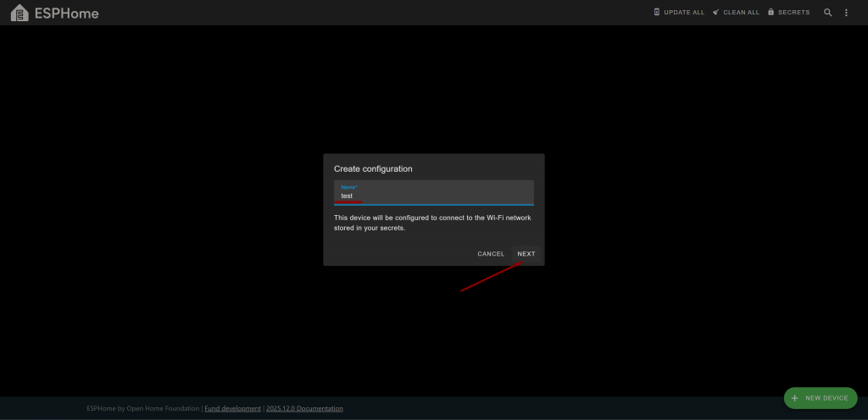Click the ESPHome house logo icon
The height and width of the screenshot is (420, 868).
[19, 13]
